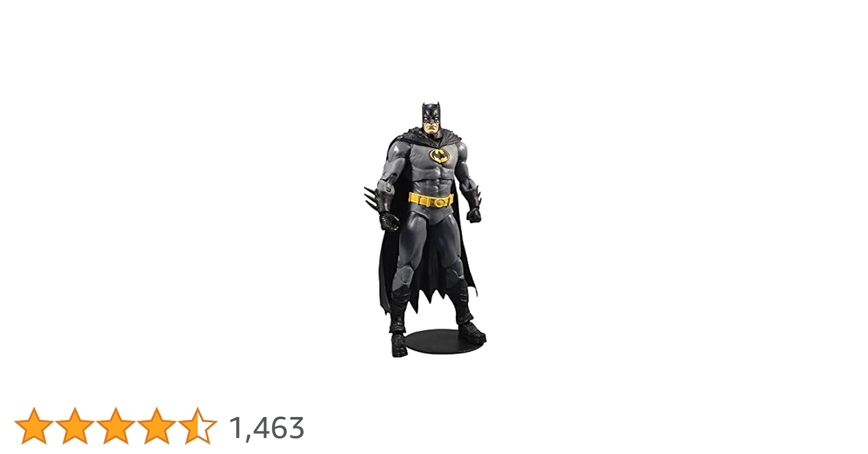
Task: Click the spiked gauntlet on figure's arm
Action: click(377, 197)
